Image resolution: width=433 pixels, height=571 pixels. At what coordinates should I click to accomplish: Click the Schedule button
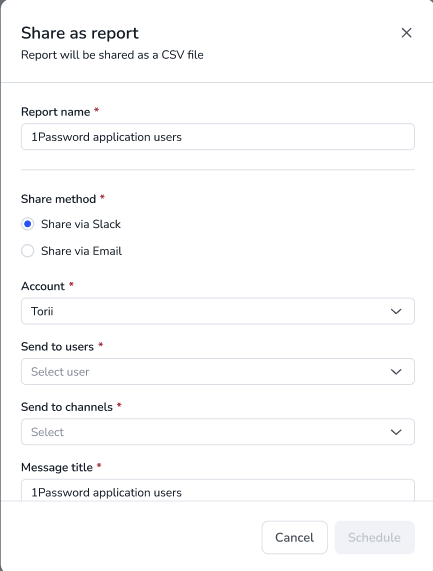pyautogui.click(x=374, y=537)
